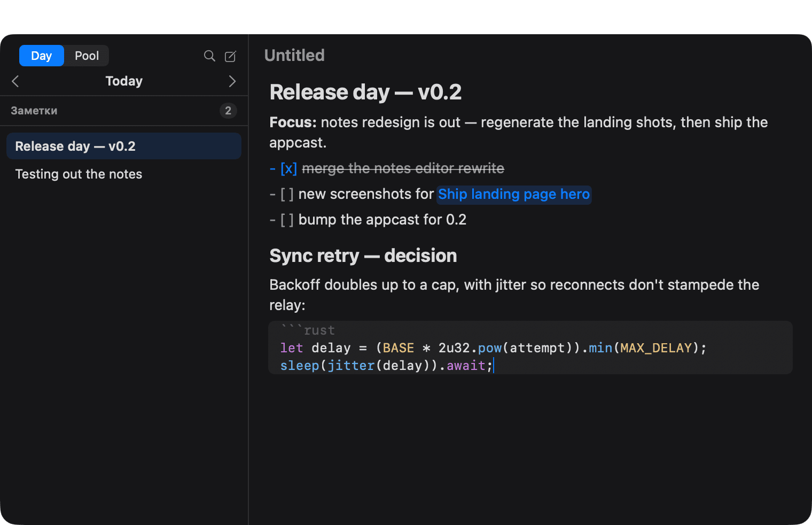Click the ```rust code fence line
This screenshot has width=812, height=525.
(x=308, y=330)
